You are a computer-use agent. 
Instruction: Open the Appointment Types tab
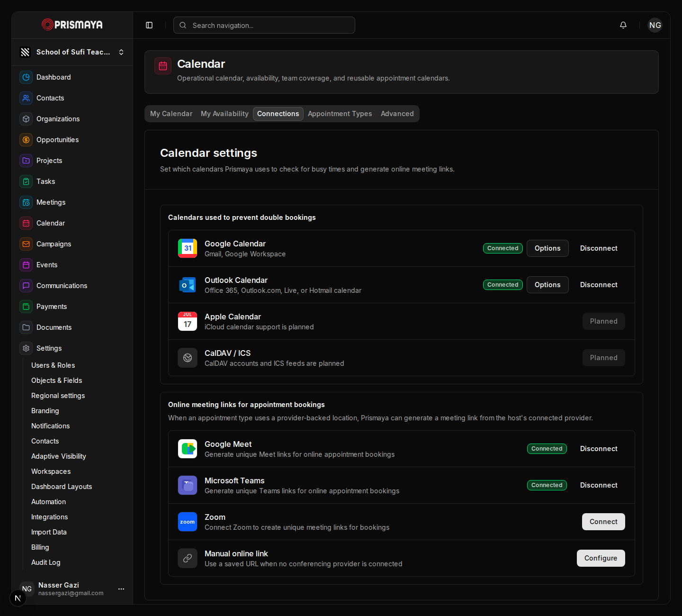click(x=340, y=114)
